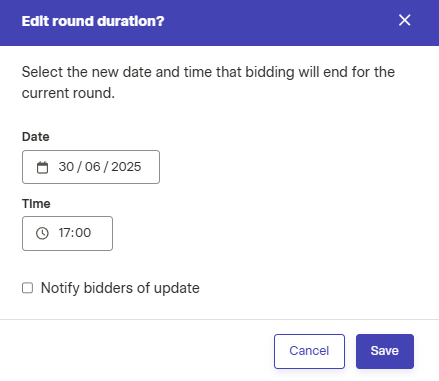This screenshot has width=439, height=381.
Task: Select the year value 2025
Action: 126,167
